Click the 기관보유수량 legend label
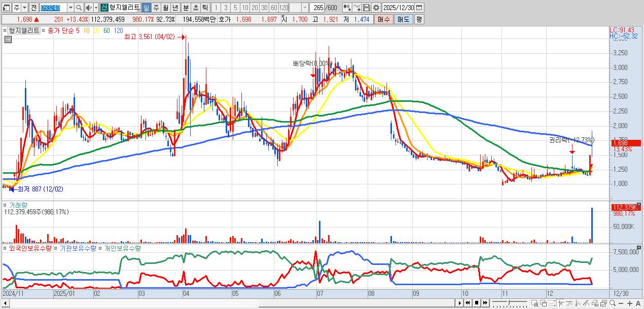 pos(78,248)
